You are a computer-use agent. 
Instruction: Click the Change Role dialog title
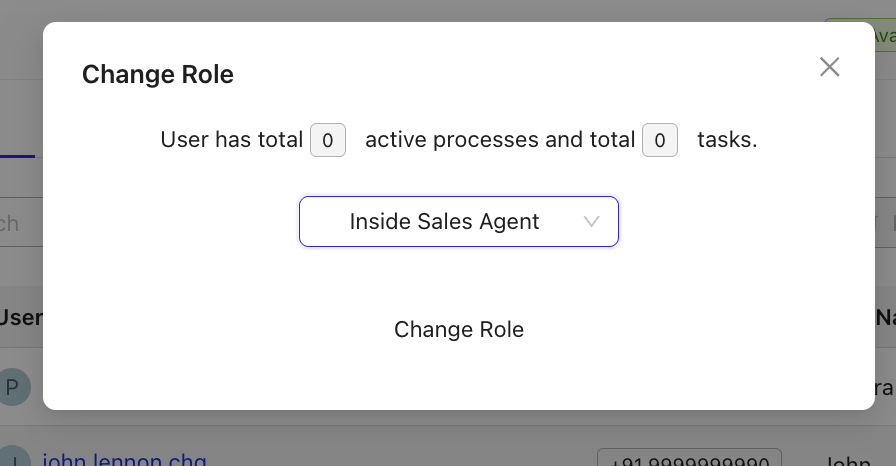pyautogui.click(x=158, y=74)
